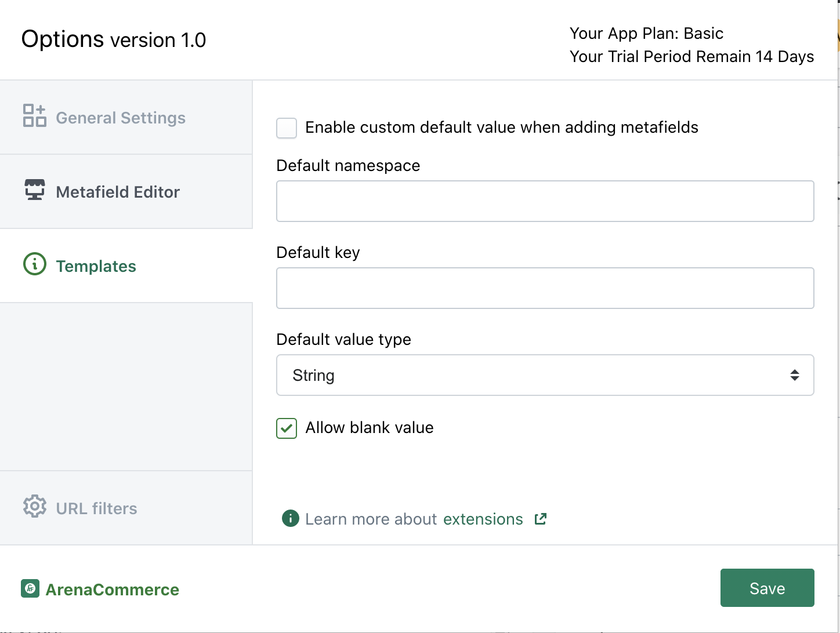The width and height of the screenshot is (840, 633).
Task: Click the ArenaCommerce logo icon
Action: tap(30, 588)
